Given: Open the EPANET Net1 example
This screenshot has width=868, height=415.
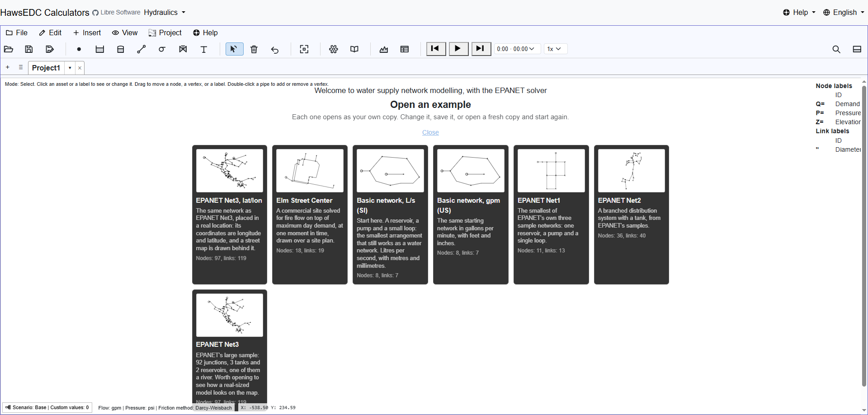Looking at the screenshot, I should 551,214.
